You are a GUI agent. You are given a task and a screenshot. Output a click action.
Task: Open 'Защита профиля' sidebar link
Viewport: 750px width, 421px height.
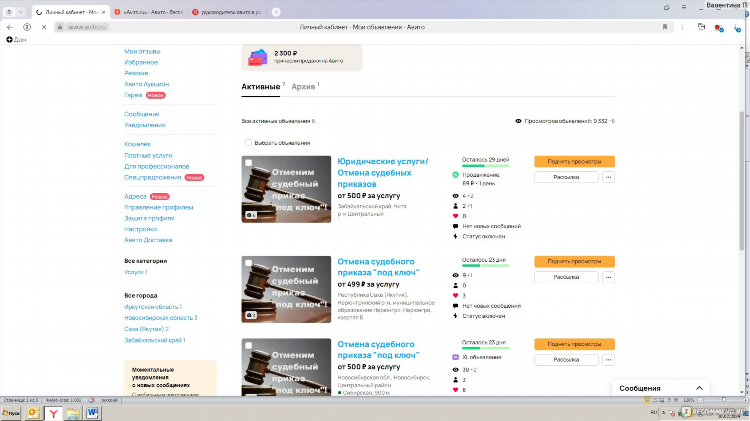[x=149, y=218]
